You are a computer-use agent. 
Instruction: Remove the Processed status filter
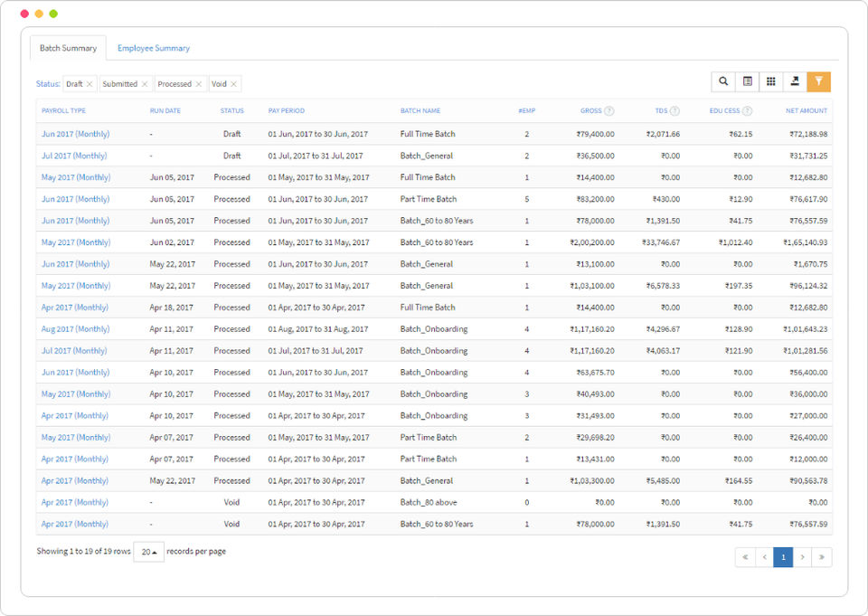coord(199,84)
